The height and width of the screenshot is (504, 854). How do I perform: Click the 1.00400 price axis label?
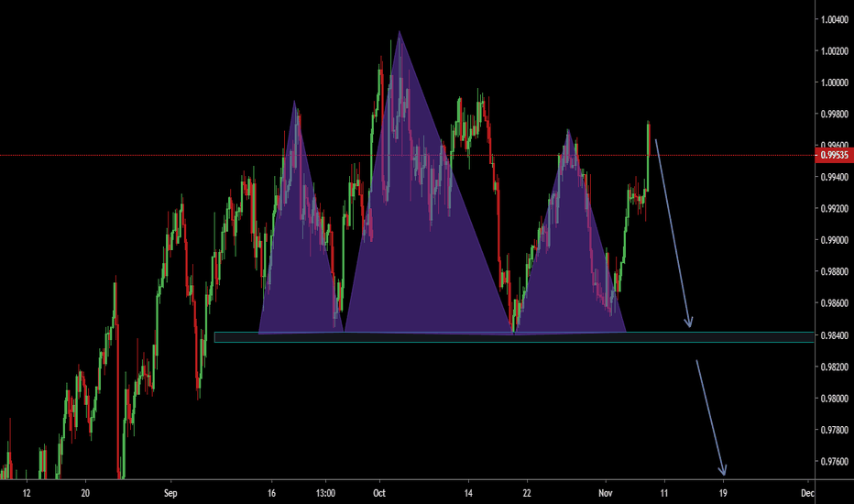pyautogui.click(x=835, y=19)
